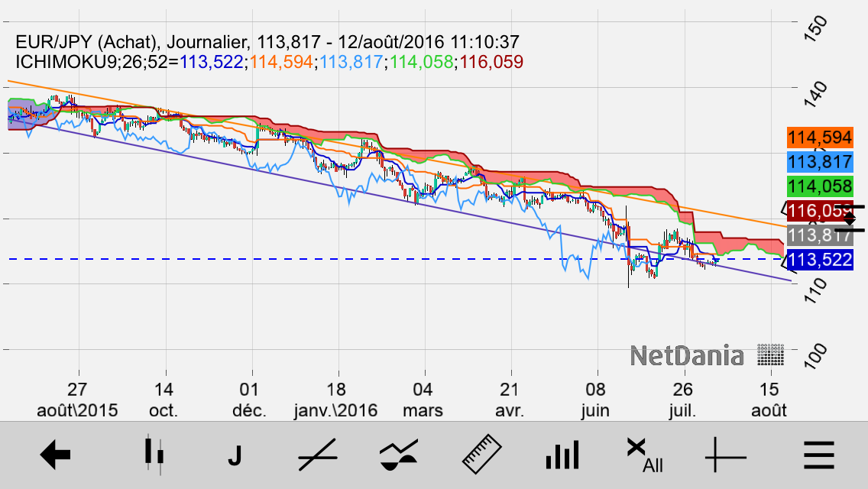Click the 08 juin date label
The height and width of the screenshot is (489, 868).
pos(596,400)
